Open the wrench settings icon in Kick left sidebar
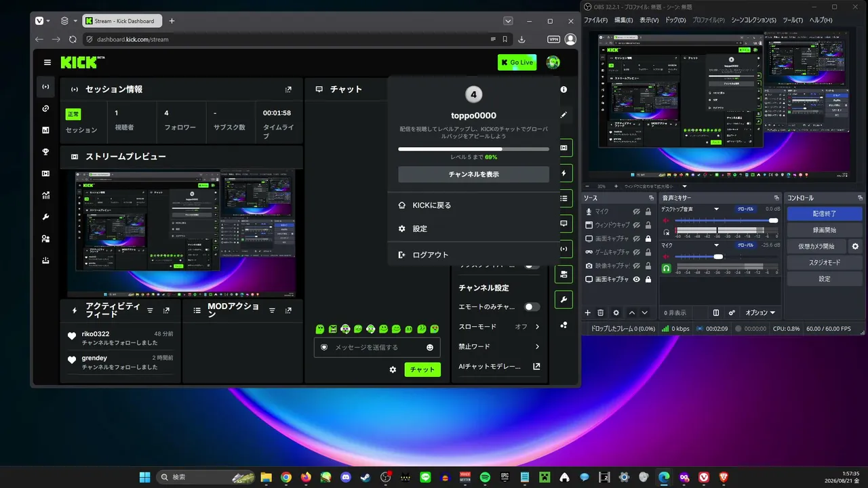The height and width of the screenshot is (488, 868). coord(45,217)
